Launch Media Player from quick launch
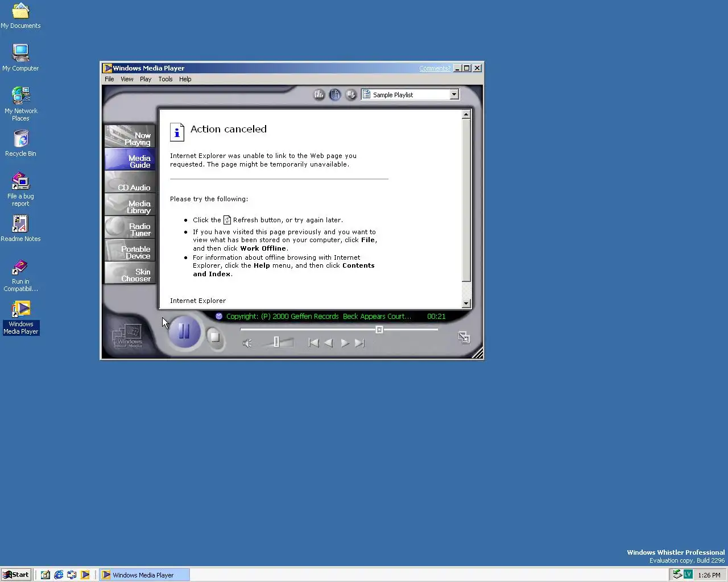 (x=85, y=575)
